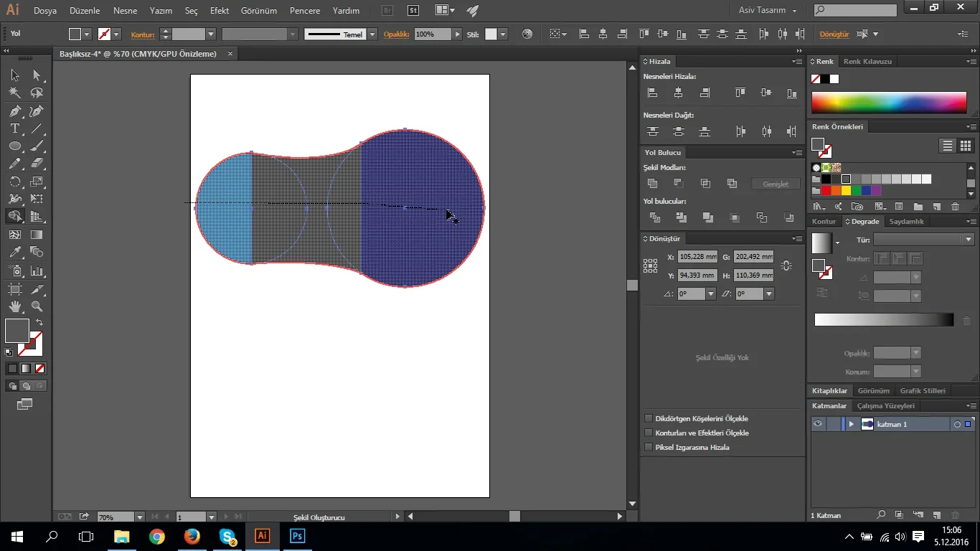Viewport: 980px width, 551px height.
Task: Open the Stil dropdown in control bar
Action: click(503, 34)
